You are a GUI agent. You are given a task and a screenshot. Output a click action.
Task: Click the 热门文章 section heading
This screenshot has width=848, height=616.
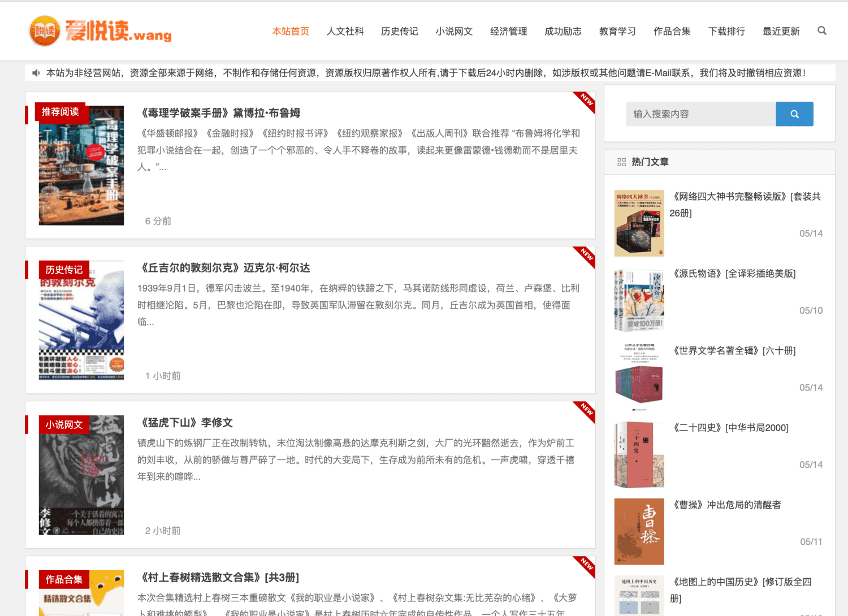click(650, 162)
